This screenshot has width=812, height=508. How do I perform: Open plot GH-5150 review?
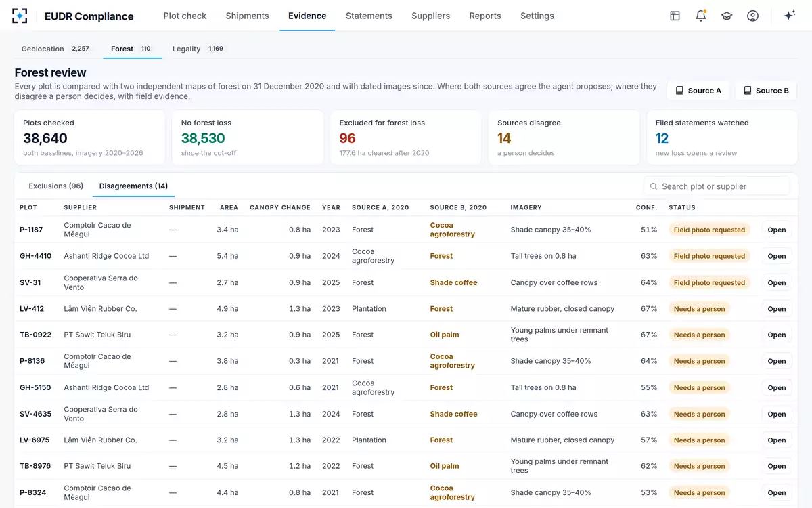point(777,387)
